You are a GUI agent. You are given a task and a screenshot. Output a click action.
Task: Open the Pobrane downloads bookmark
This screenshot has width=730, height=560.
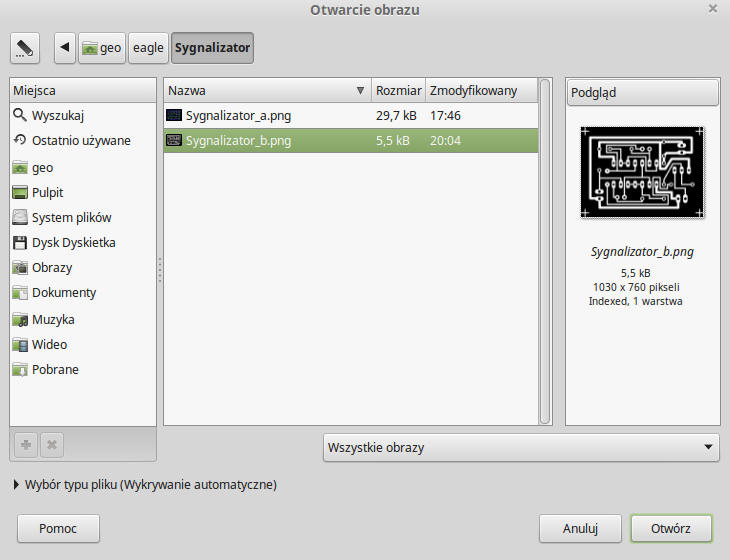coord(55,370)
